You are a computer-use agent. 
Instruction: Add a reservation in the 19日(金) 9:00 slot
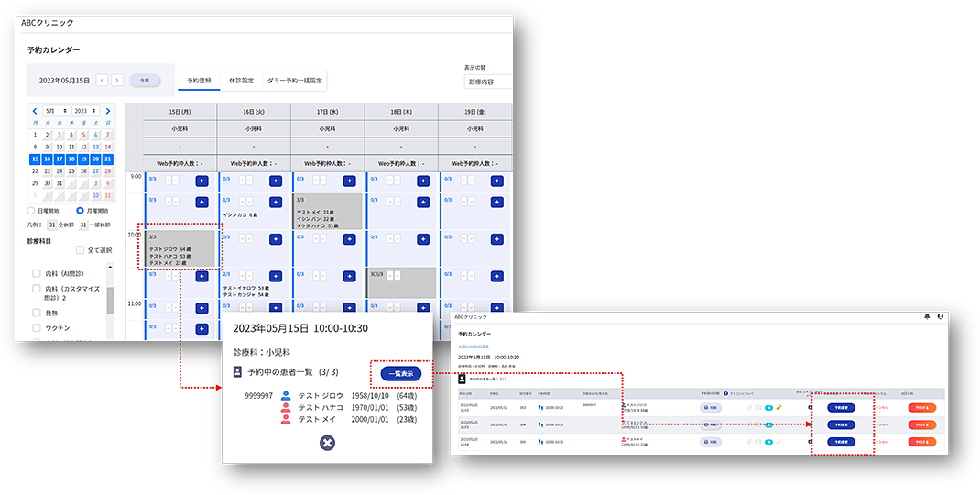496,181
